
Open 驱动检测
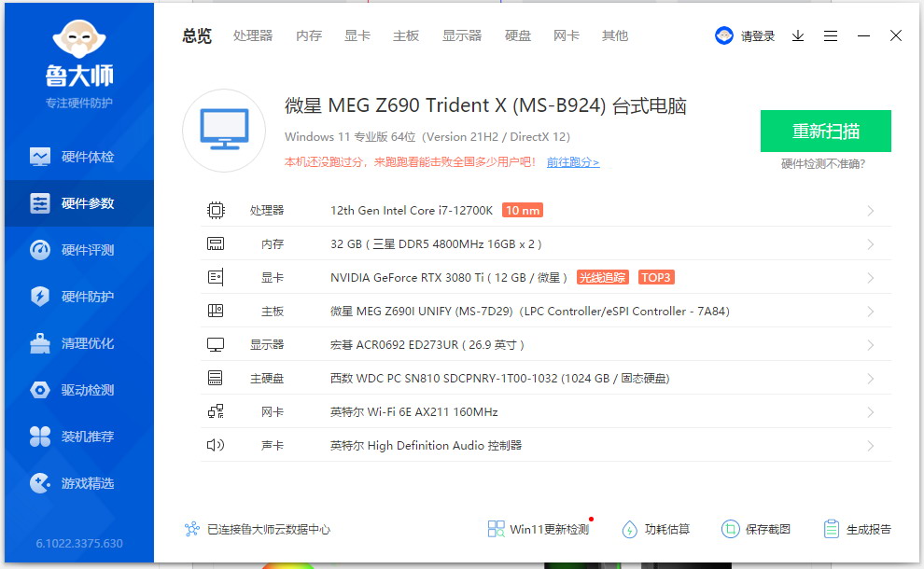coord(78,390)
